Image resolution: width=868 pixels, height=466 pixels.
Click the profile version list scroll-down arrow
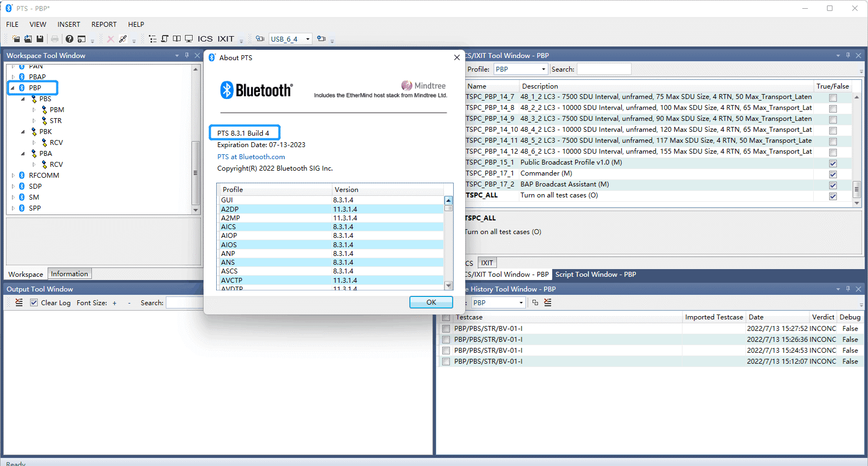tap(449, 286)
